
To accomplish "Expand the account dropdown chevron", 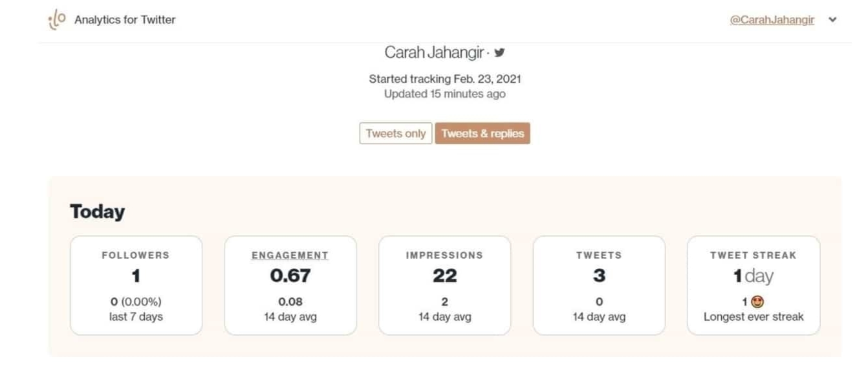I will coord(832,20).
